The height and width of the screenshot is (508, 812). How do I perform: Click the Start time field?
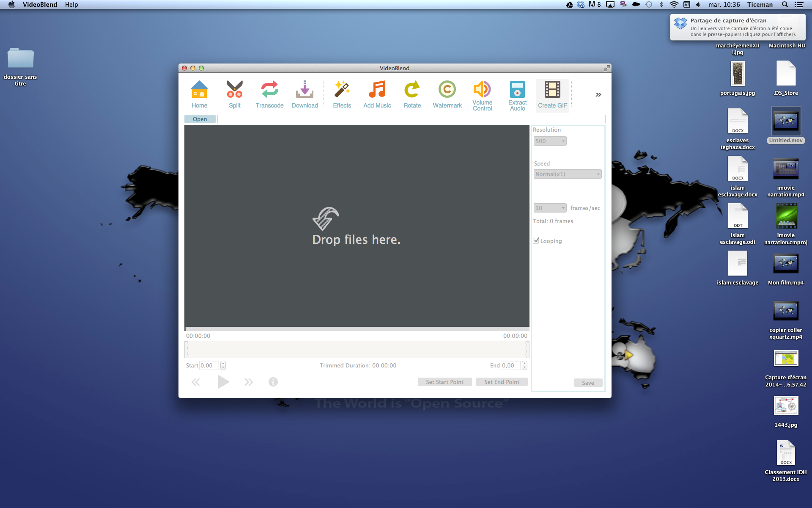point(209,365)
